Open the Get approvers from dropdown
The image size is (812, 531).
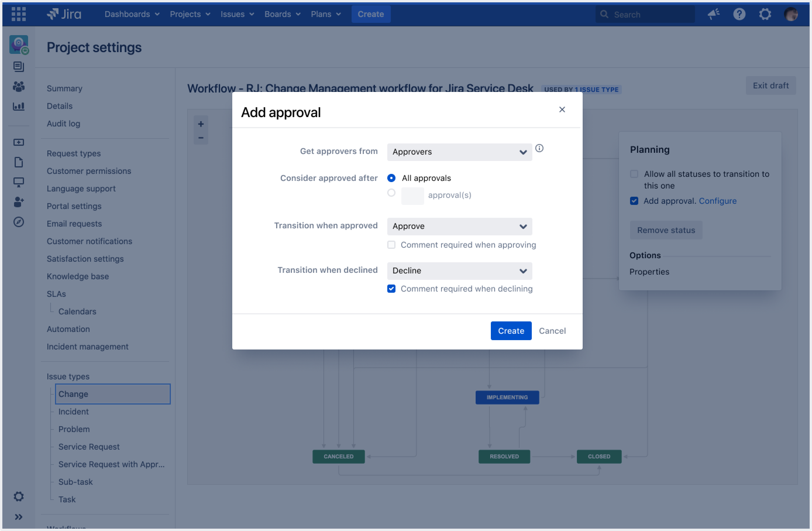pyautogui.click(x=459, y=152)
